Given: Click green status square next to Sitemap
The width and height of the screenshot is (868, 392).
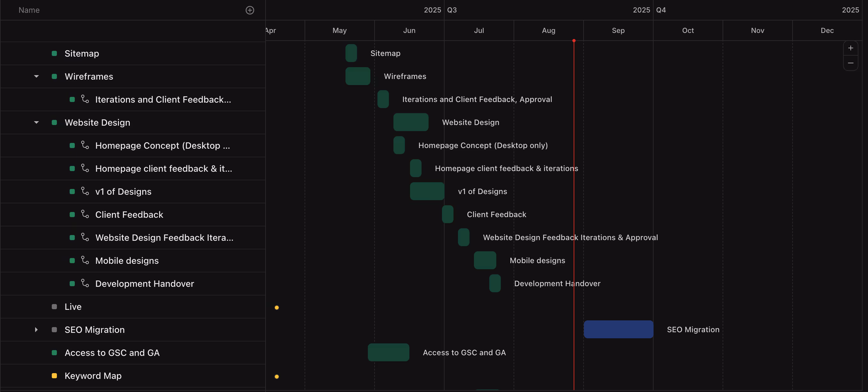Looking at the screenshot, I should tap(54, 53).
